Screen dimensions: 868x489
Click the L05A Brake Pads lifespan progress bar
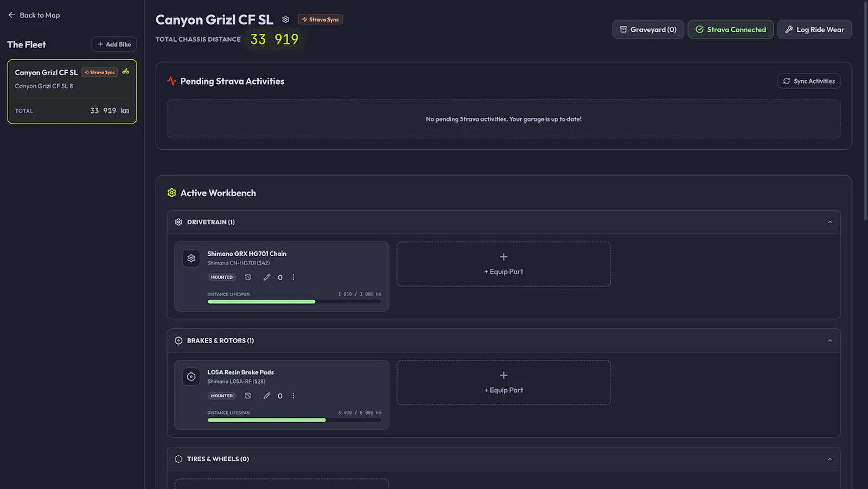(294, 420)
